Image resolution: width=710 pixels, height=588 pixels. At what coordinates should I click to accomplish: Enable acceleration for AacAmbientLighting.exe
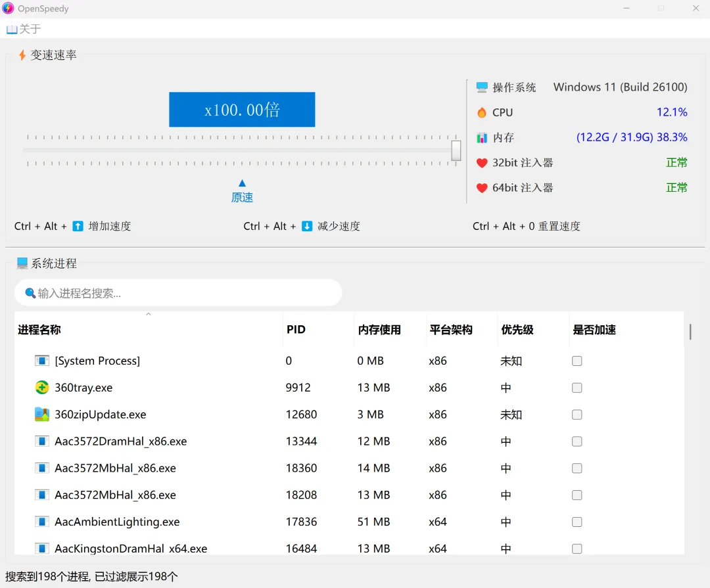point(577,522)
